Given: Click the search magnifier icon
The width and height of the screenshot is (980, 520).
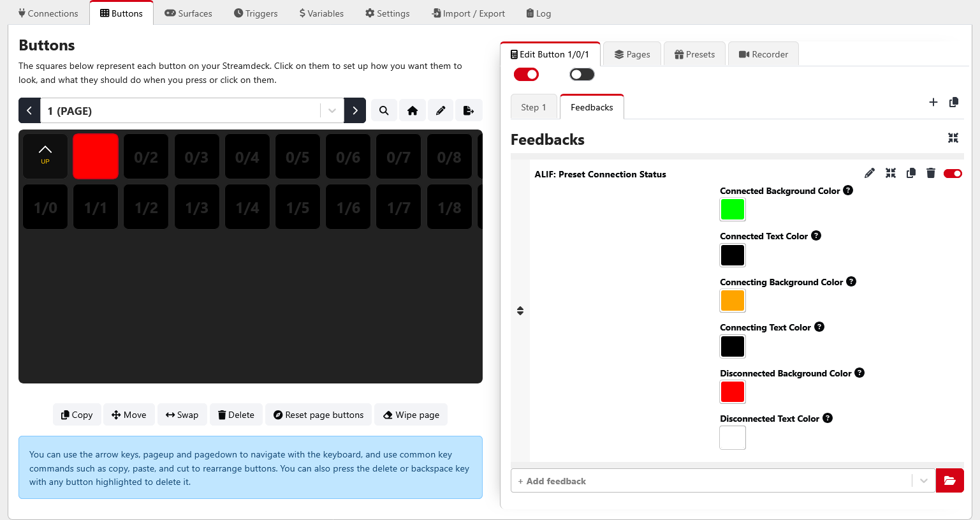Looking at the screenshot, I should (384, 110).
